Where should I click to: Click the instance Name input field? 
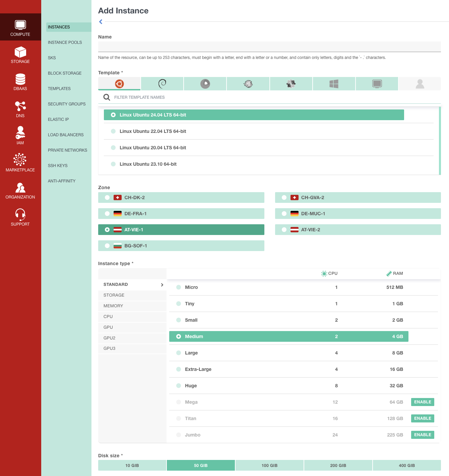pos(269,47)
